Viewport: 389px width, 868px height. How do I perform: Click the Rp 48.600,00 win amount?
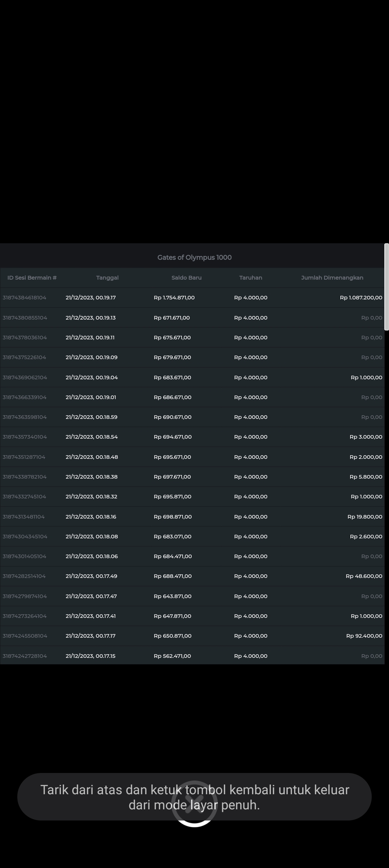(364, 576)
